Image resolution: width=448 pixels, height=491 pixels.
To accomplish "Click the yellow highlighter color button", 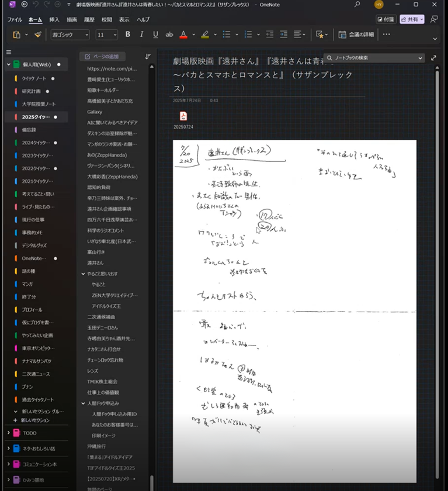I will 204,34.
